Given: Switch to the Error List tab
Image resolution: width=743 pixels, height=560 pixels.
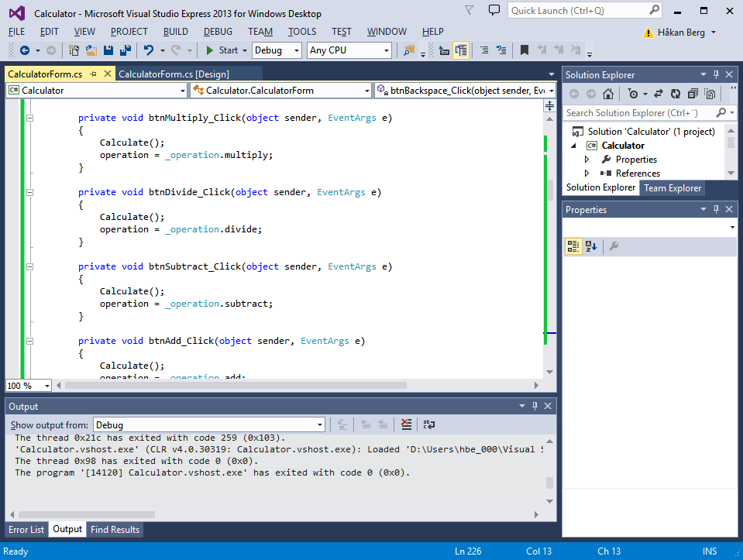Looking at the screenshot, I should tap(26, 529).
